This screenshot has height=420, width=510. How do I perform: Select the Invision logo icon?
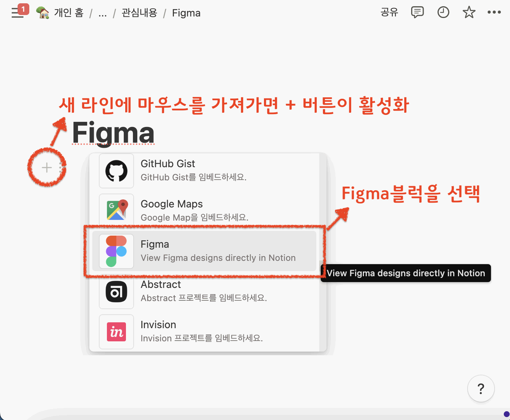[116, 332]
